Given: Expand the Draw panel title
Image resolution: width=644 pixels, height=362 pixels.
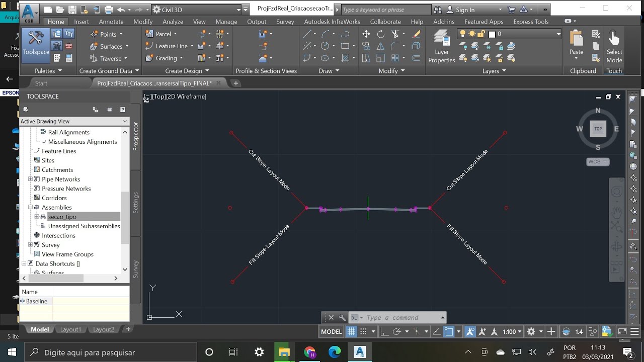Looking at the screenshot, I should [329, 71].
